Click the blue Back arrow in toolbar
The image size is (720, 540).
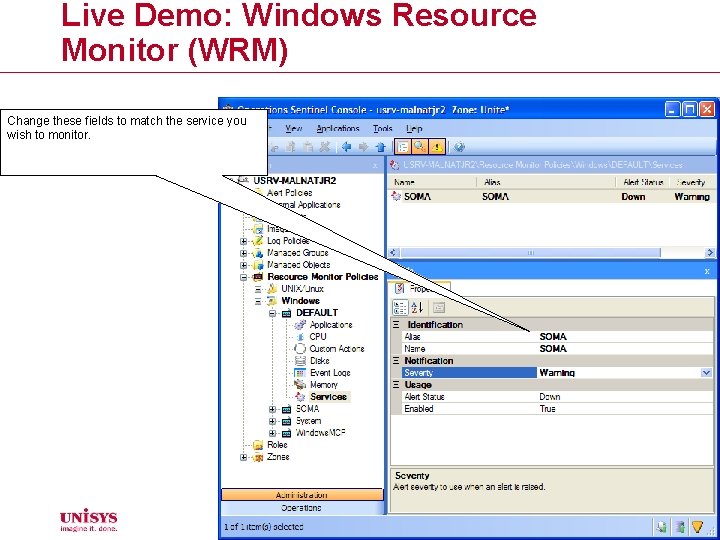347,147
